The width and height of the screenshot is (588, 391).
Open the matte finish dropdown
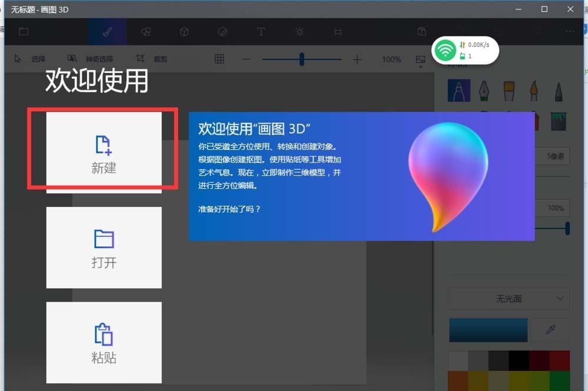[x=509, y=299]
